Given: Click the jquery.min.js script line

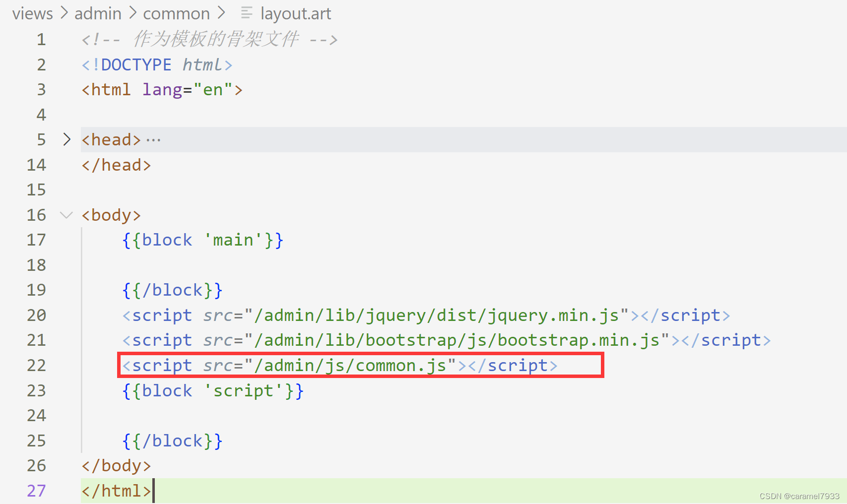Looking at the screenshot, I should (426, 315).
